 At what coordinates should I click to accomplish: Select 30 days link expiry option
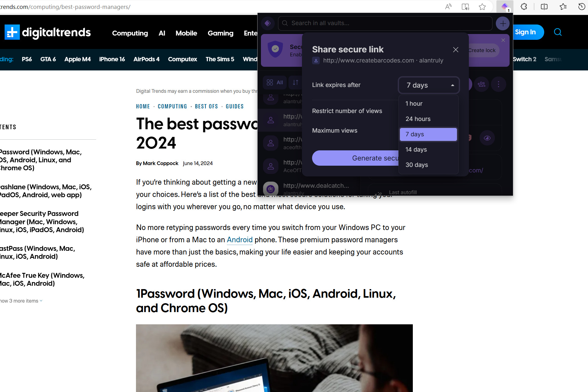coord(428,165)
